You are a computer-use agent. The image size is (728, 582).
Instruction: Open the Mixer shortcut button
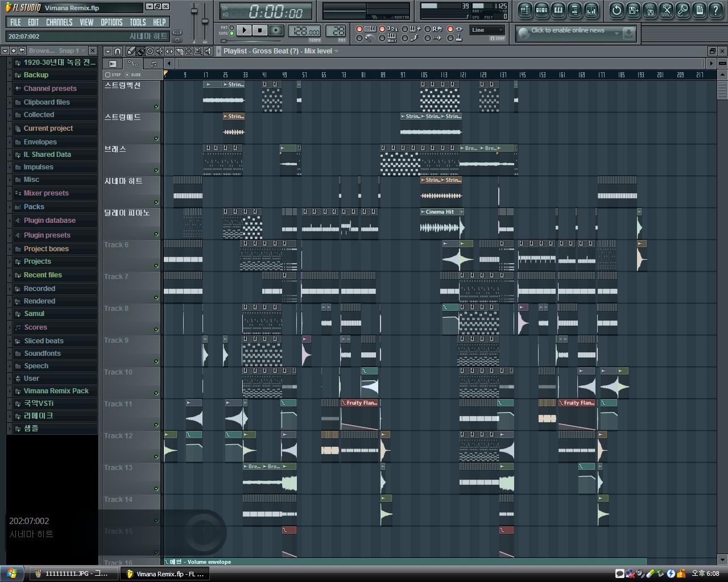(591, 10)
